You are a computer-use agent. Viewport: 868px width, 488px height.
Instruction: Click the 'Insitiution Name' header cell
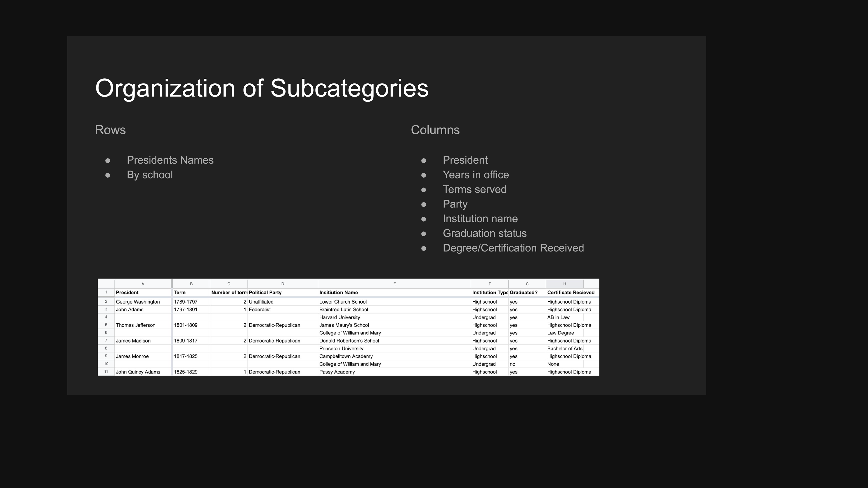point(395,292)
